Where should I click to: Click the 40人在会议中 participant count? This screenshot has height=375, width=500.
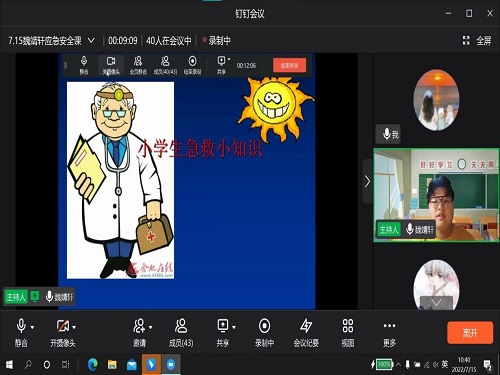coord(169,41)
